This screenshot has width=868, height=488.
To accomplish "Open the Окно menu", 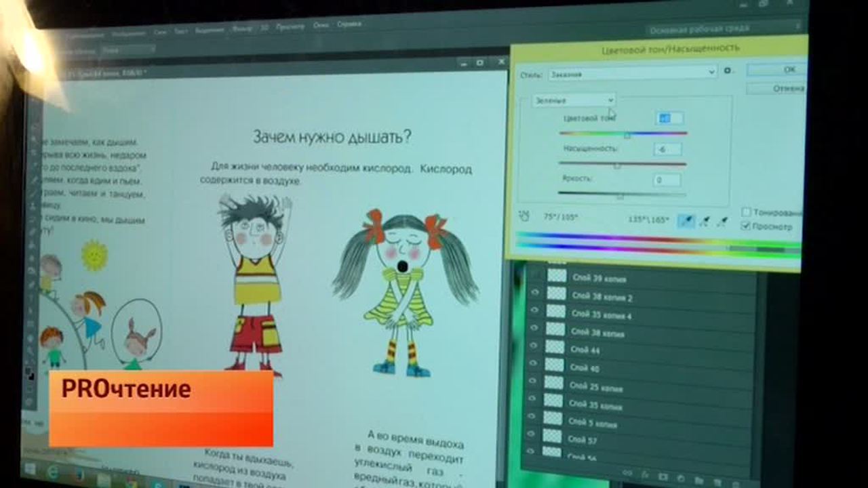I will (x=321, y=26).
